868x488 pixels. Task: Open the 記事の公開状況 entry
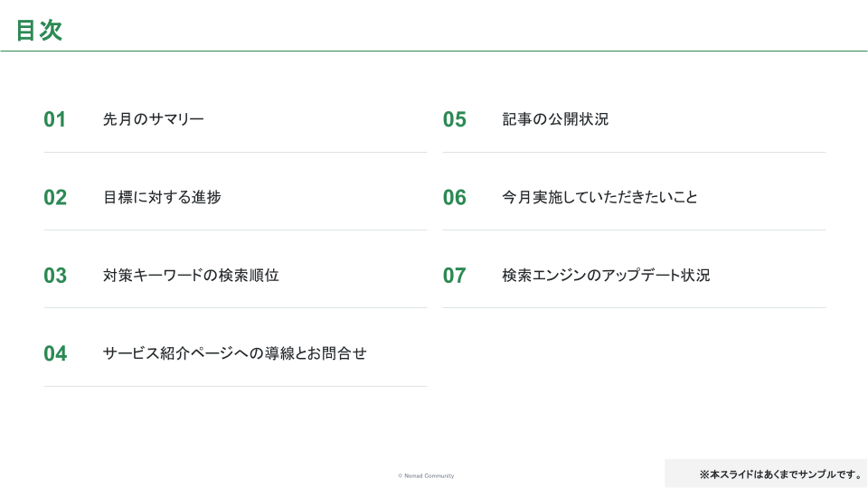coord(555,119)
